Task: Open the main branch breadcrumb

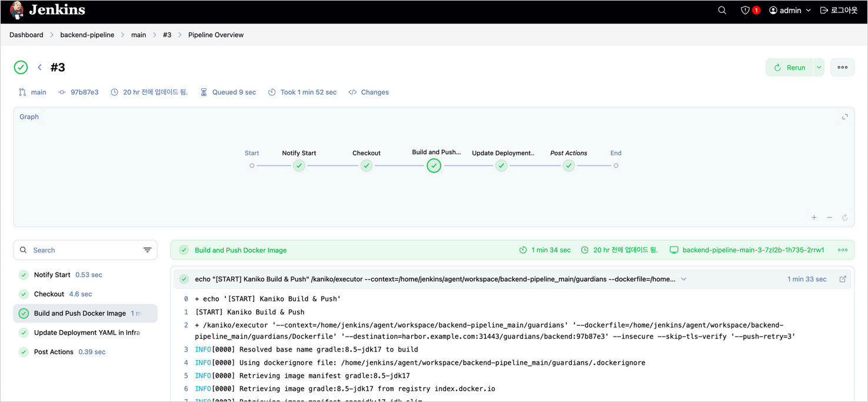Action: (138, 35)
